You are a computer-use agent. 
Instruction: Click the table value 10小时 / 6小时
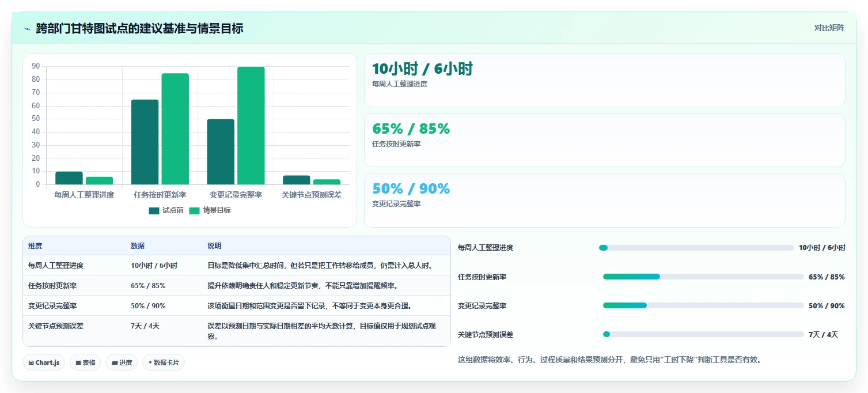tap(154, 266)
